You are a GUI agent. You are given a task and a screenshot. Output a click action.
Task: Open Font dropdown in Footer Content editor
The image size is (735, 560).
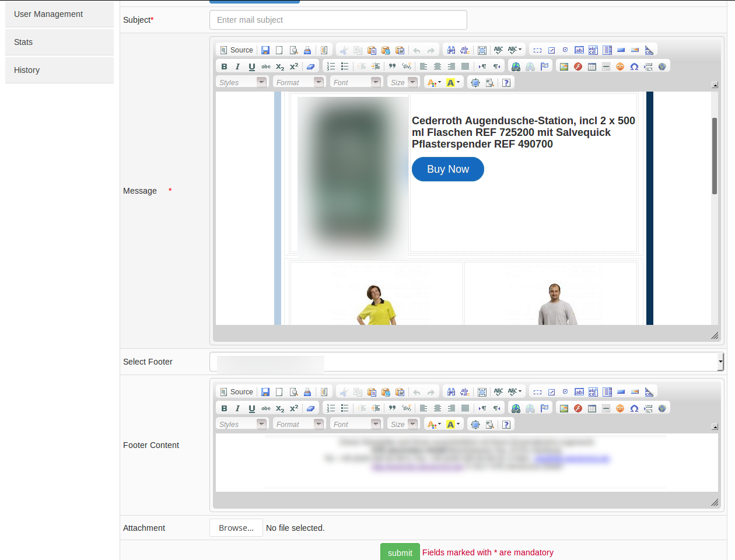click(356, 424)
